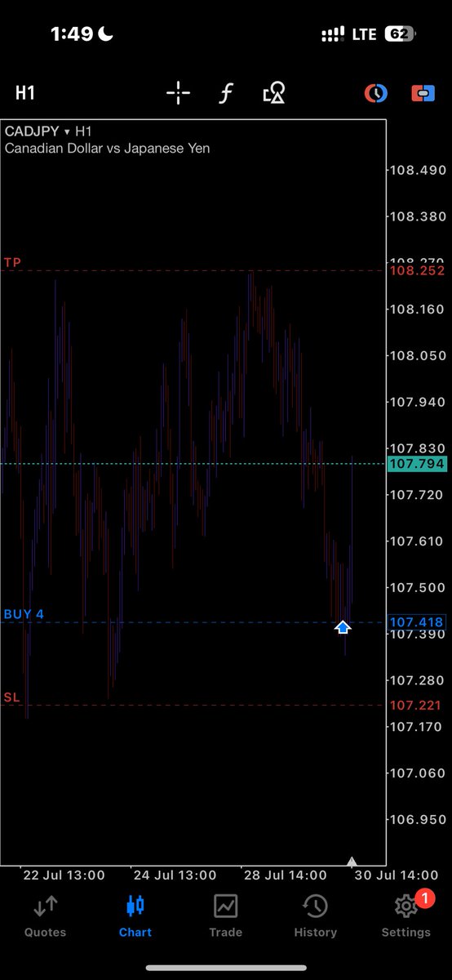Image resolution: width=452 pixels, height=980 pixels.
Task: Tap the 107.221 stop loss price tag
Action: click(417, 705)
